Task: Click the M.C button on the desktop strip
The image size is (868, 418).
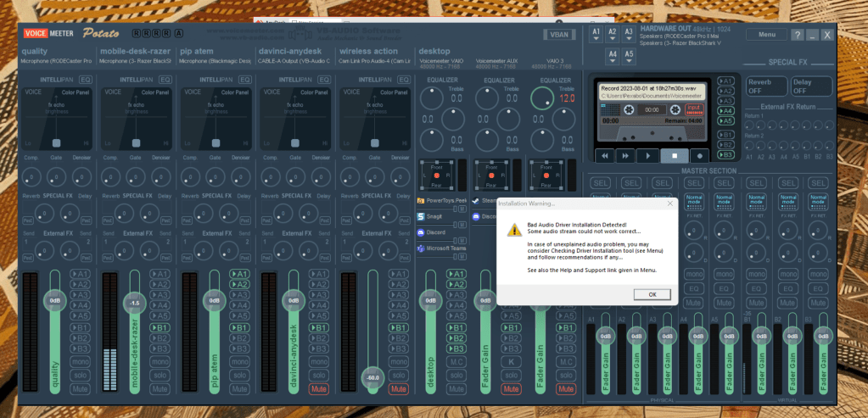Action: (x=456, y=361)
